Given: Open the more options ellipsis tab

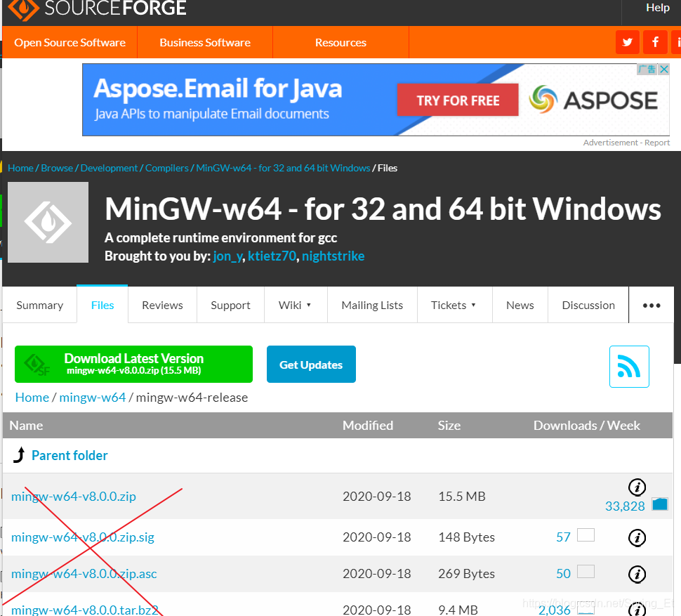Looking at the screenshot, I should pyautogui.click(x=652, y=306).
